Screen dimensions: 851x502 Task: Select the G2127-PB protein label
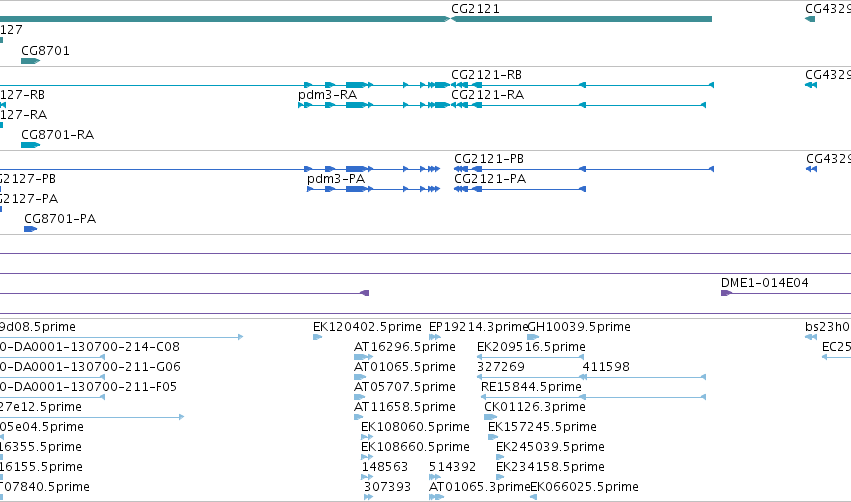click(28, 179)
